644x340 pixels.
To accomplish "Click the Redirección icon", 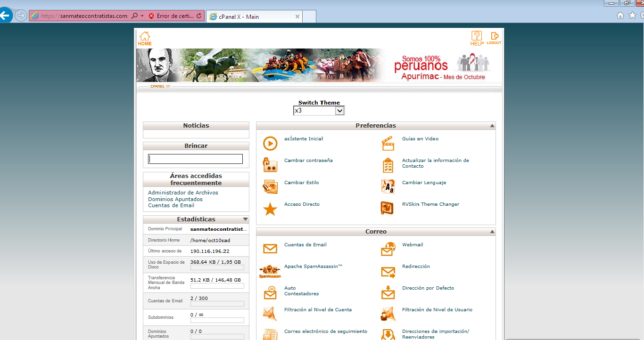I will click(x=388, y=271).
